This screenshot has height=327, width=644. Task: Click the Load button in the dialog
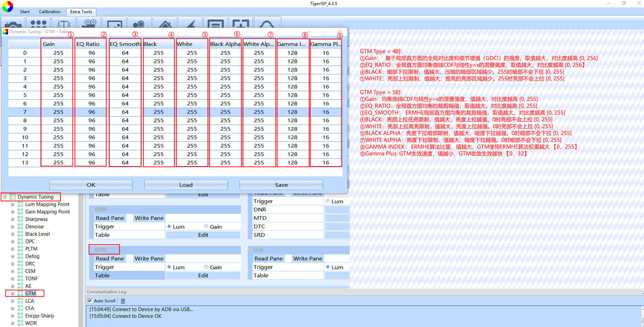[x=186, y=185]
